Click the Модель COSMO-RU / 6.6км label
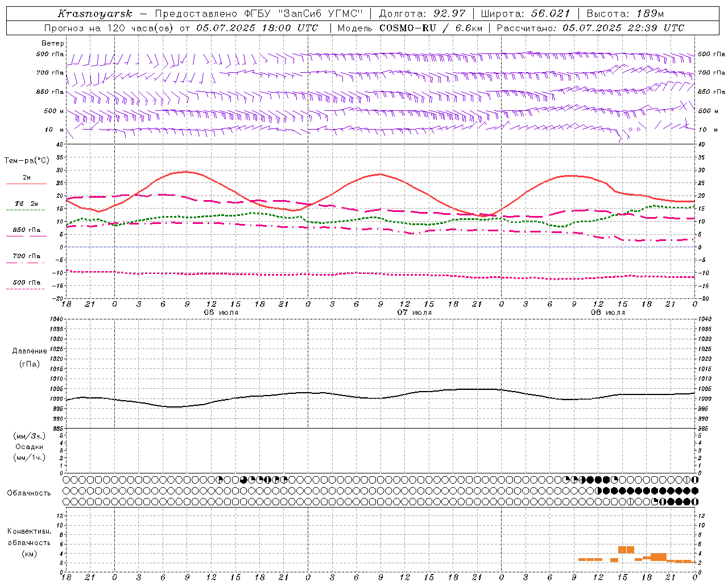 (x=410, y=28)
